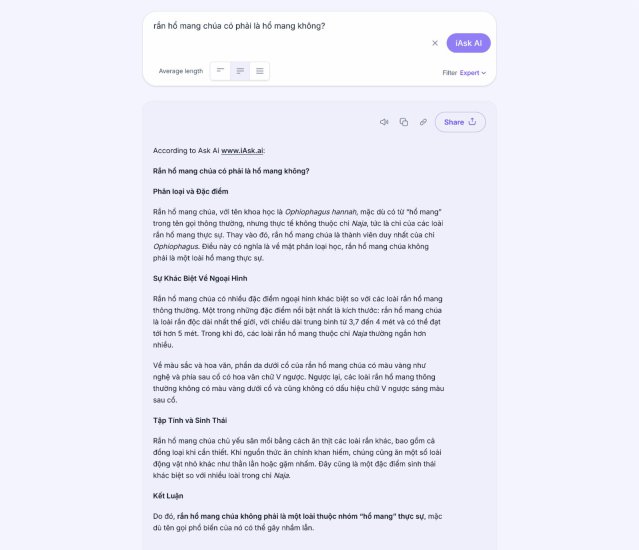Image resolution: width=639 pixels, height=550 pixels.
Task: Select the medium answer length option
Action: (x=240, y=71)
